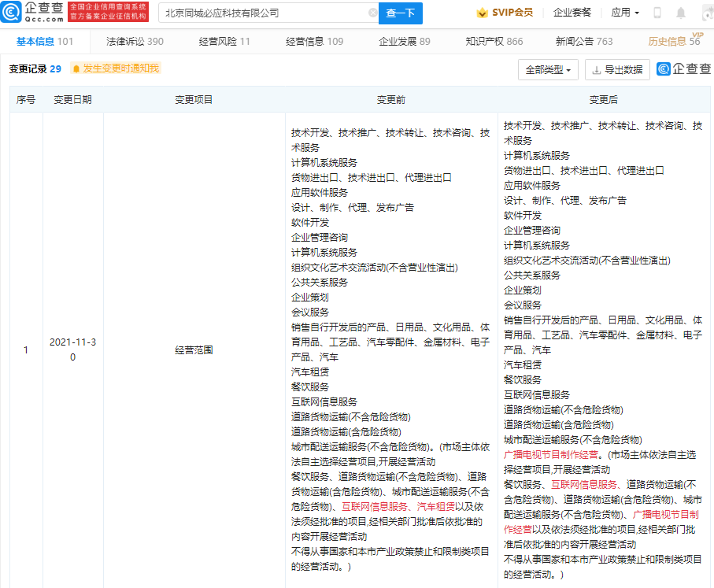Screen dimensions: 714x588
Task: Click the 变更后 column header
Action: coord(604,100)
